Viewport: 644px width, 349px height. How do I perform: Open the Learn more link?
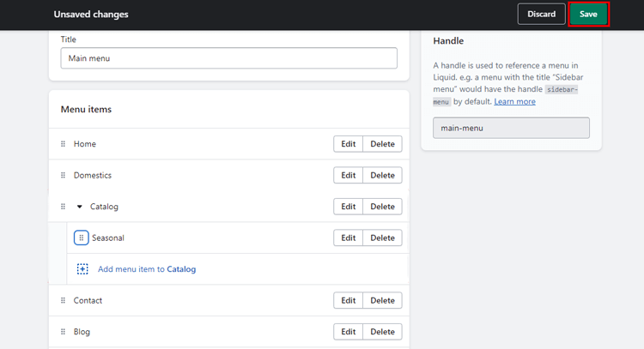[514, 101]
